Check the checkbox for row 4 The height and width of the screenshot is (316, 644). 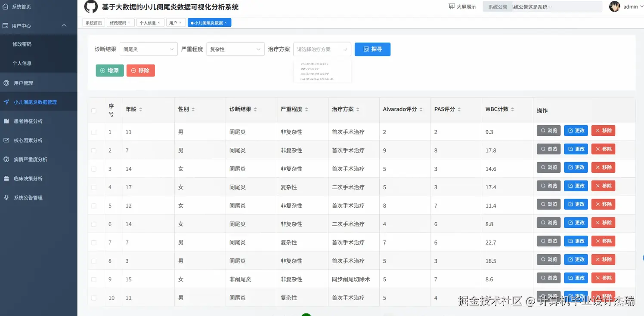point(94,187)
